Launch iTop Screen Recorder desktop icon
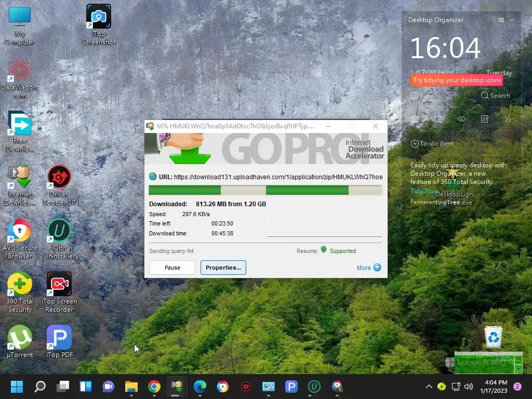This screenshot has width=532, height=399. [x=59, y=292]
